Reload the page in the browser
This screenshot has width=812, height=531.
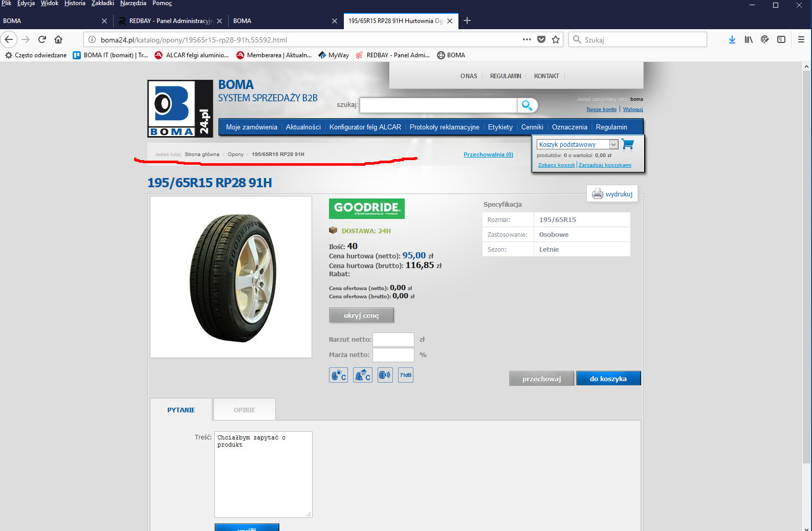pyautogui.click(x=42, y=39)
